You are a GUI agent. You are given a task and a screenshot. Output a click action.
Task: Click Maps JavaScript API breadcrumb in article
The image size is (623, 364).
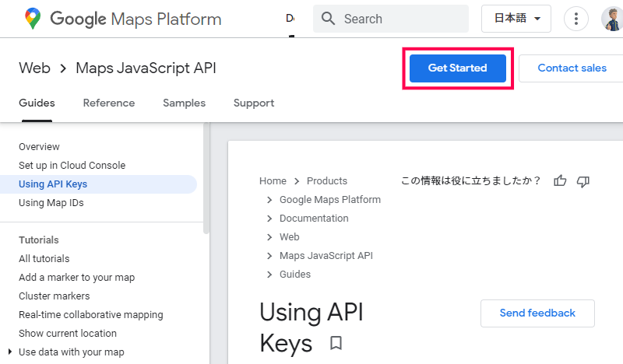point(326,256)
